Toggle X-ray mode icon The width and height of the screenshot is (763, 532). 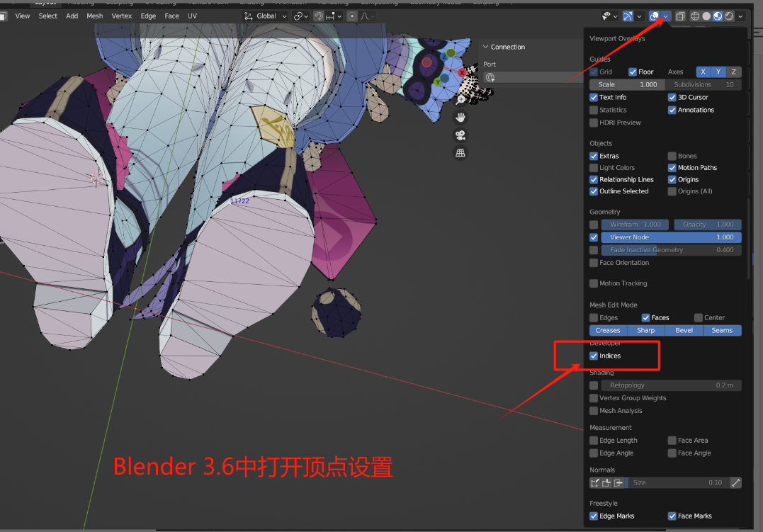pyautogui.click(x=680, y=16)
